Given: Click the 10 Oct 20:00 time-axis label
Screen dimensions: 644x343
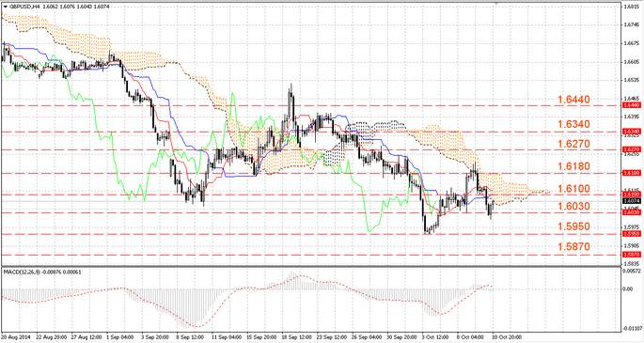Looking at the screenshot, I should [x=508, y=337].
